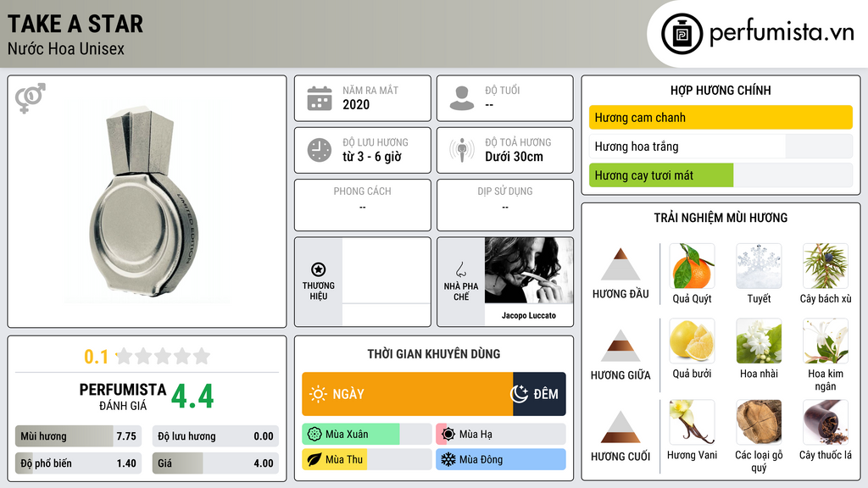Click the Nước Hoa Unisex subtitle

click(66, 48)
